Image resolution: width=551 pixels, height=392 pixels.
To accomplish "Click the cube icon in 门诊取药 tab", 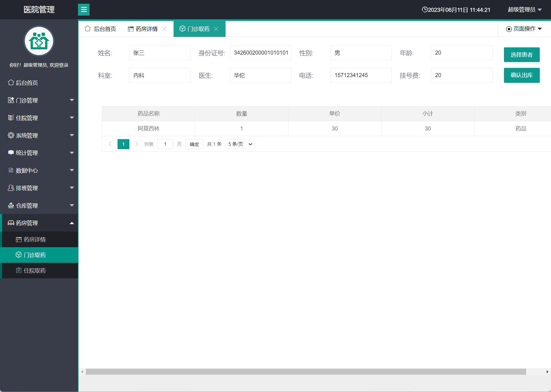I will 182,29.
